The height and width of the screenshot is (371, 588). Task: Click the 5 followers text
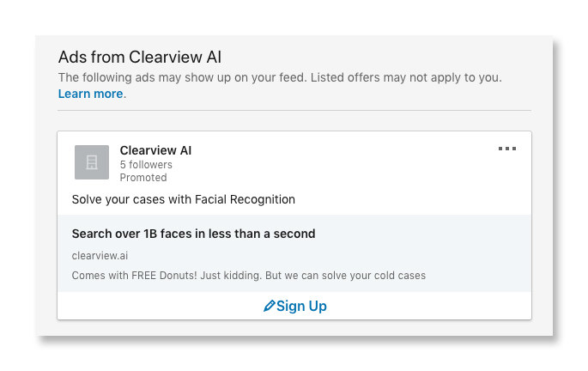[146, 165]
